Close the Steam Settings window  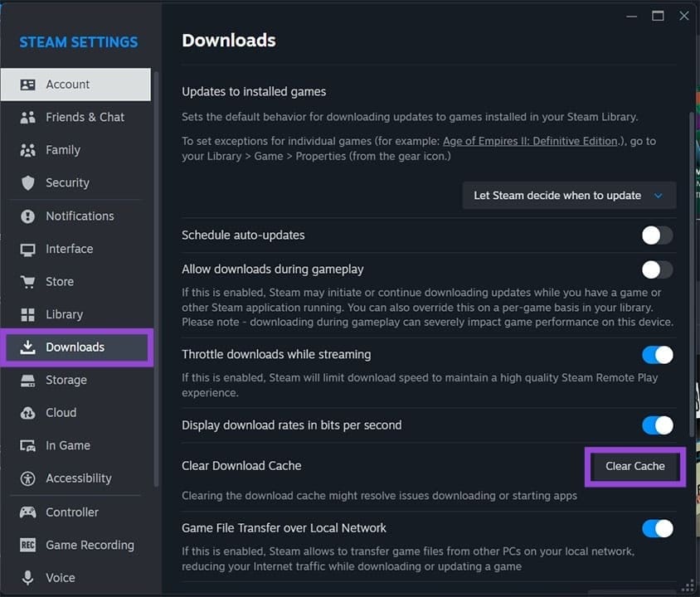pyautogui.click(x=684, y=17)
